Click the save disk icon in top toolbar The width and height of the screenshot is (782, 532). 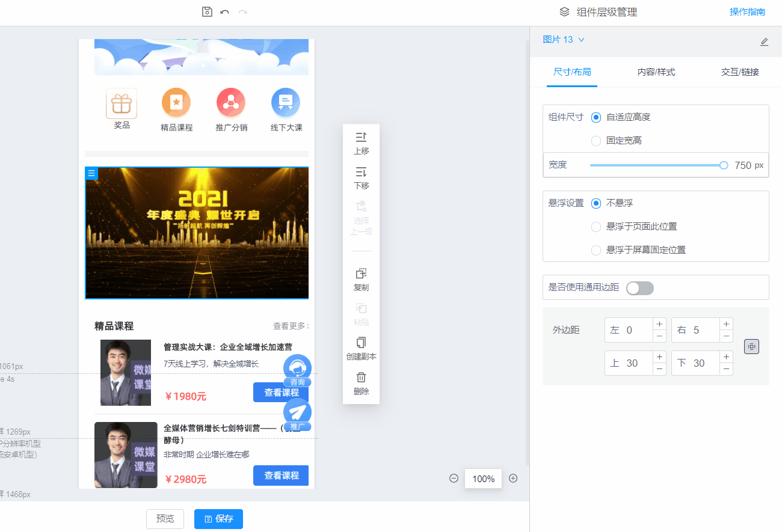point(207,11)
